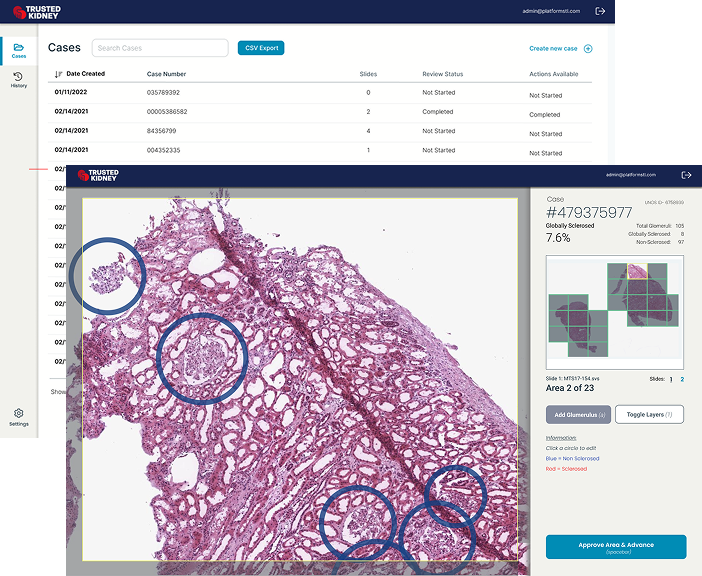Click the case number #479375977 heading
The image size is (702, 576).
589,213
